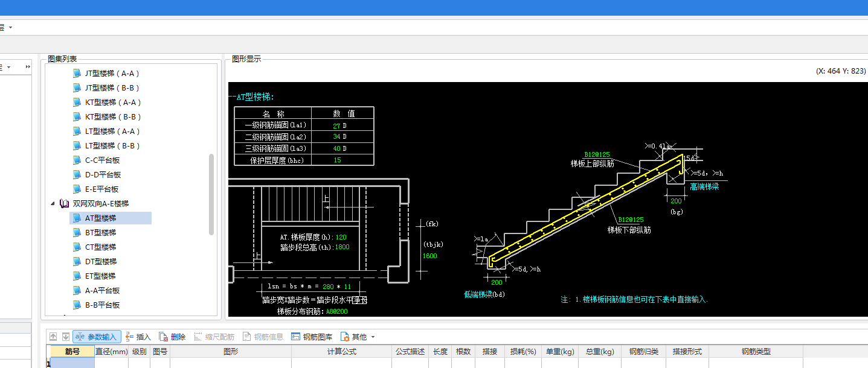Click the 钢筋类型 column header
This screenshot has width=868, height=368.
coord(756,352)
